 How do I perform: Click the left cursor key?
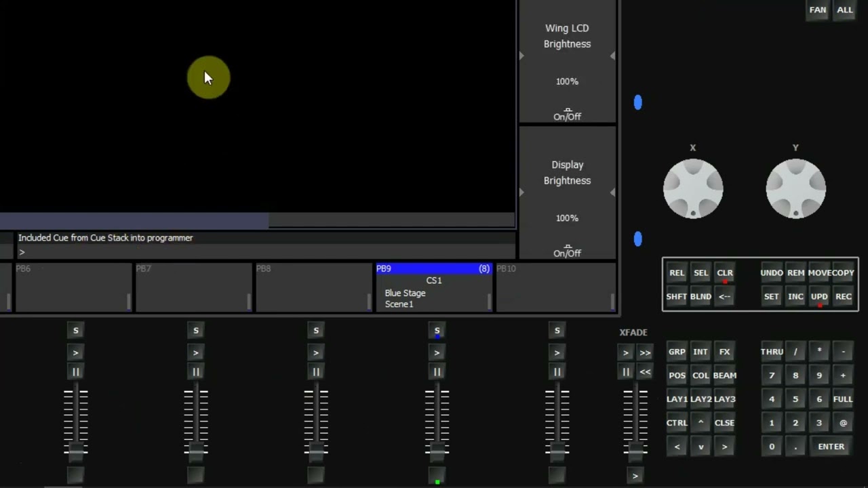click(x=677, y=447)
